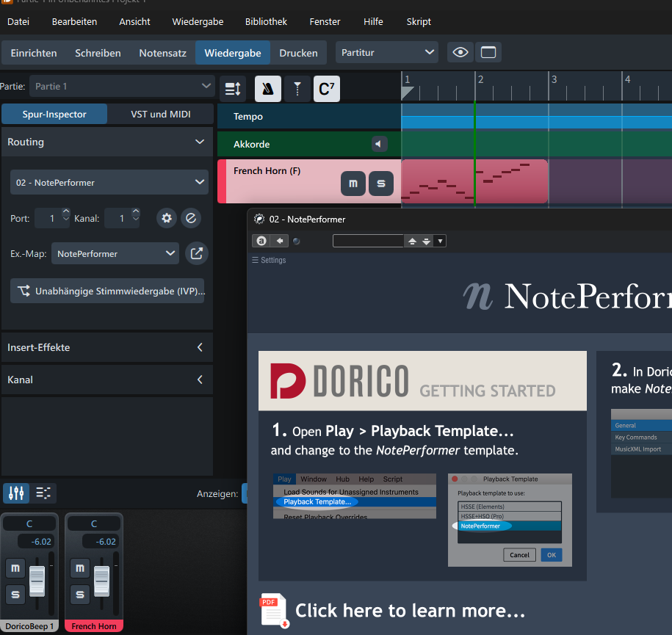Click the track list view icon next to mixer

[43, 493]
